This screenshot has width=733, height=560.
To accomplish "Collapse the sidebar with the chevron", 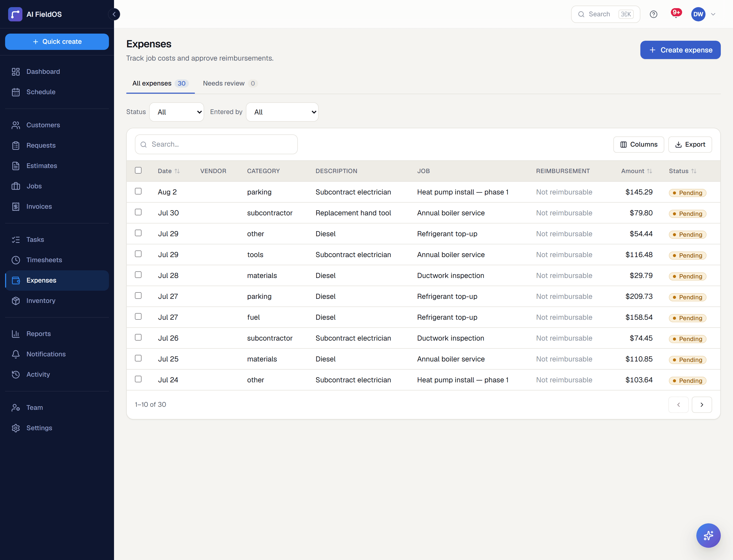I will 114,14.
